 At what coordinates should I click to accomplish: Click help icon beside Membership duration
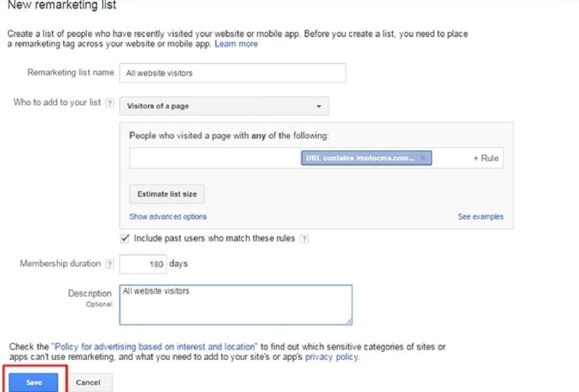point(110,264)
